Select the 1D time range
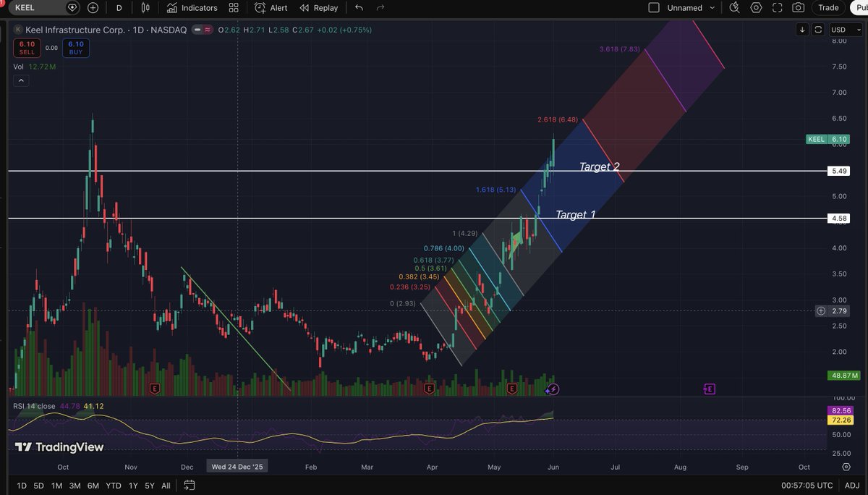The width and height of the screenshot is (868, 495). [22, 486]
